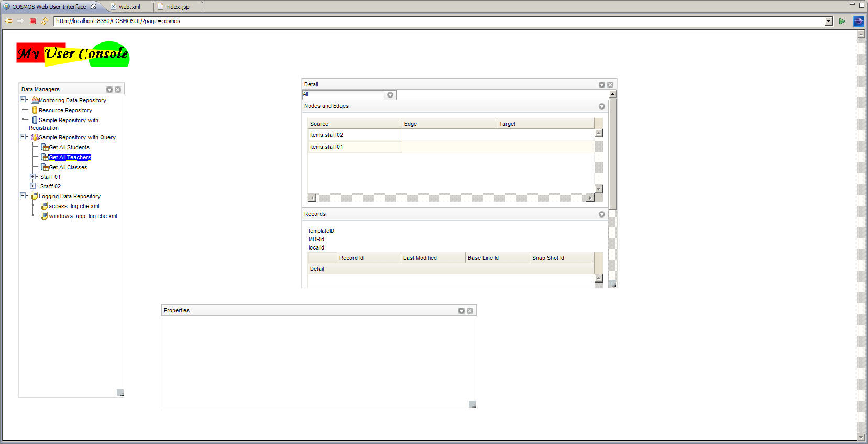Collapse the Nodes and Edges section

tap(602, 106)
